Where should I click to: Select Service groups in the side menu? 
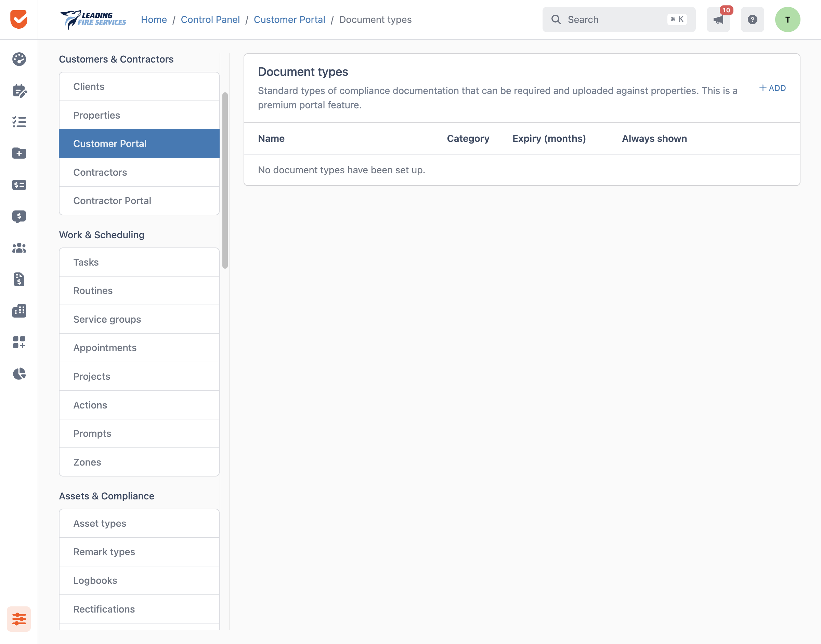coord(139,319)
